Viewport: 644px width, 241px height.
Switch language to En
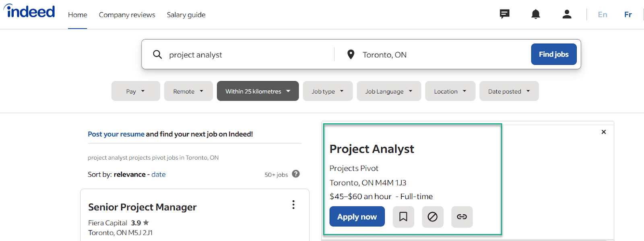(603, 15)
